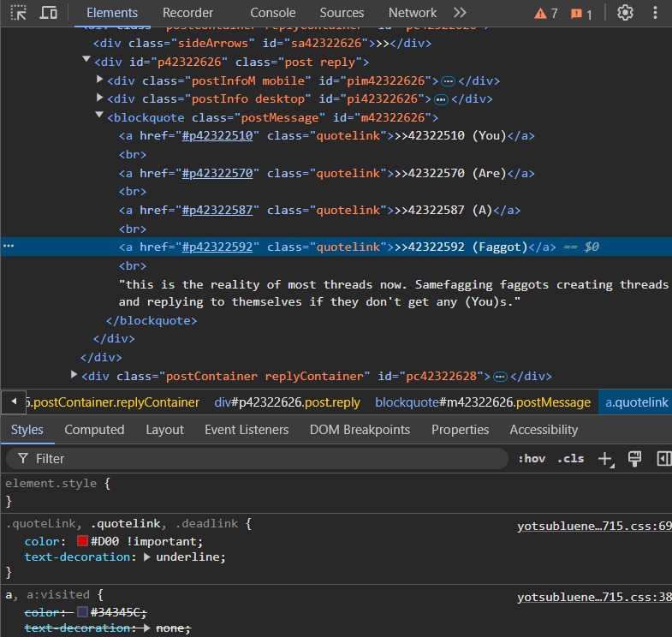The image size is (672, 637).
Task: Expand the pc42322628 replyContainer div arrow
Action: pyautogui.click(x=74, y=375)
